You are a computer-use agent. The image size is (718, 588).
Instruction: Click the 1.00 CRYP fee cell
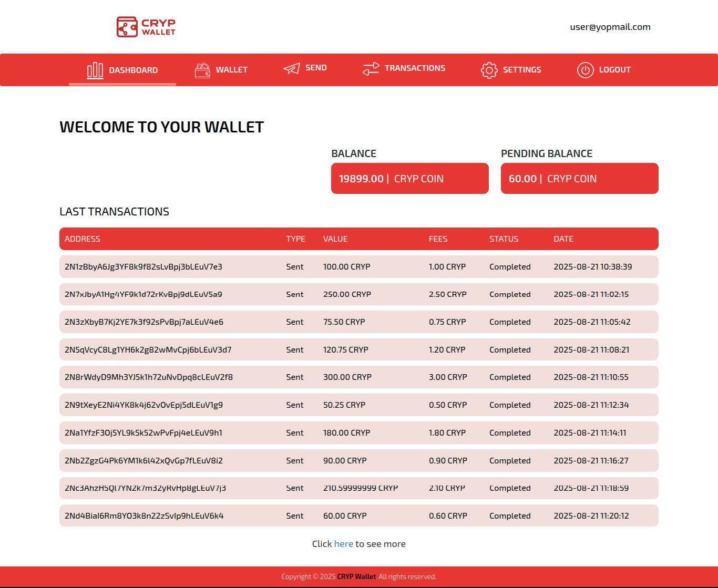click(447, 267)
